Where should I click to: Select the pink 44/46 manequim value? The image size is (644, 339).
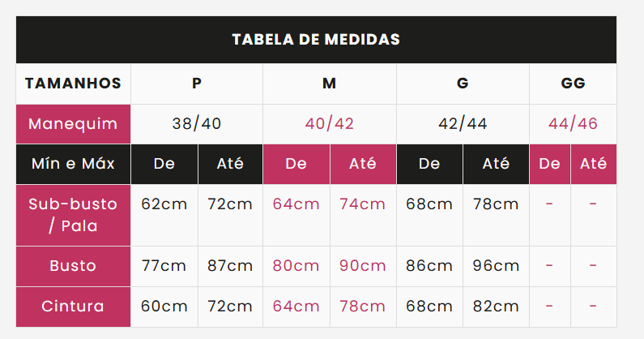[x=573, y=124]
